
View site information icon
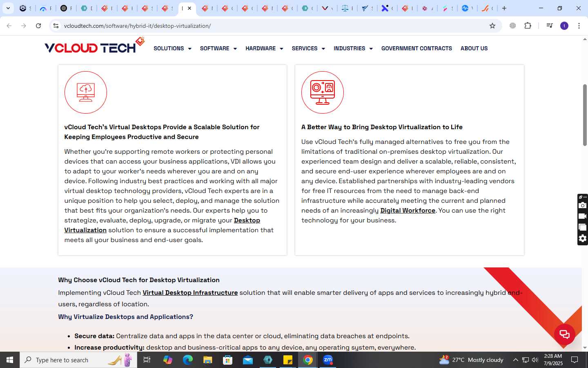56,26
